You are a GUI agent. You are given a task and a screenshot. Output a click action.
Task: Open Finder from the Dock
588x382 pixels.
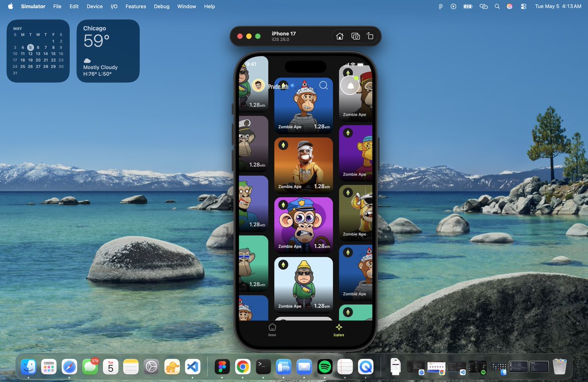[29, 366]
